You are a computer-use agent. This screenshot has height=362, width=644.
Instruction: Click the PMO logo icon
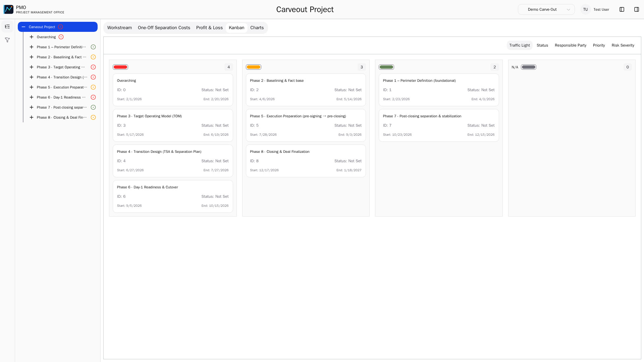coord(8,9)
